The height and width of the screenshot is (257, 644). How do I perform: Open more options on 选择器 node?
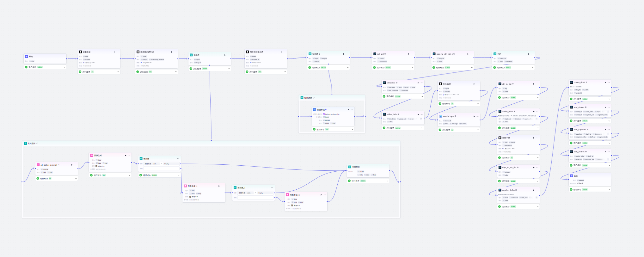click(178, 158)
